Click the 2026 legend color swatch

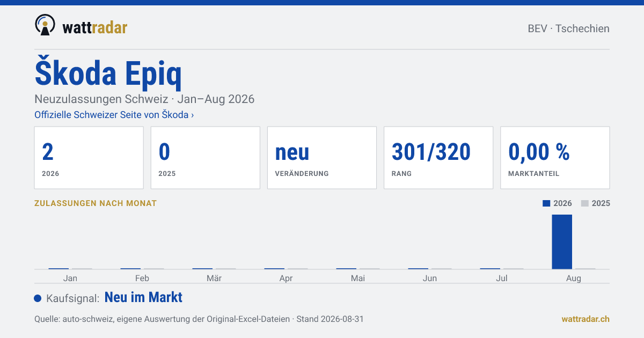click(x=546, y=203)
